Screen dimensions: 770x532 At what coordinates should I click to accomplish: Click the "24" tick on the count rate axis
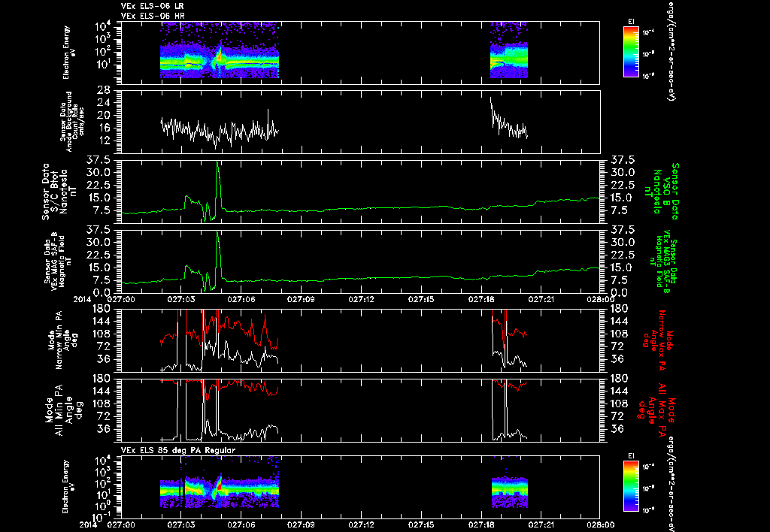104,103
